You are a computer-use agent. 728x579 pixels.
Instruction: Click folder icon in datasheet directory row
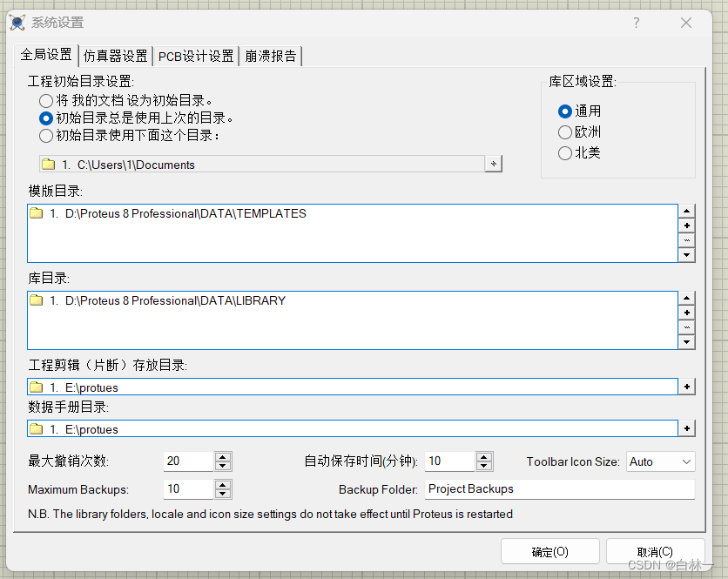[x=37, y=428]
